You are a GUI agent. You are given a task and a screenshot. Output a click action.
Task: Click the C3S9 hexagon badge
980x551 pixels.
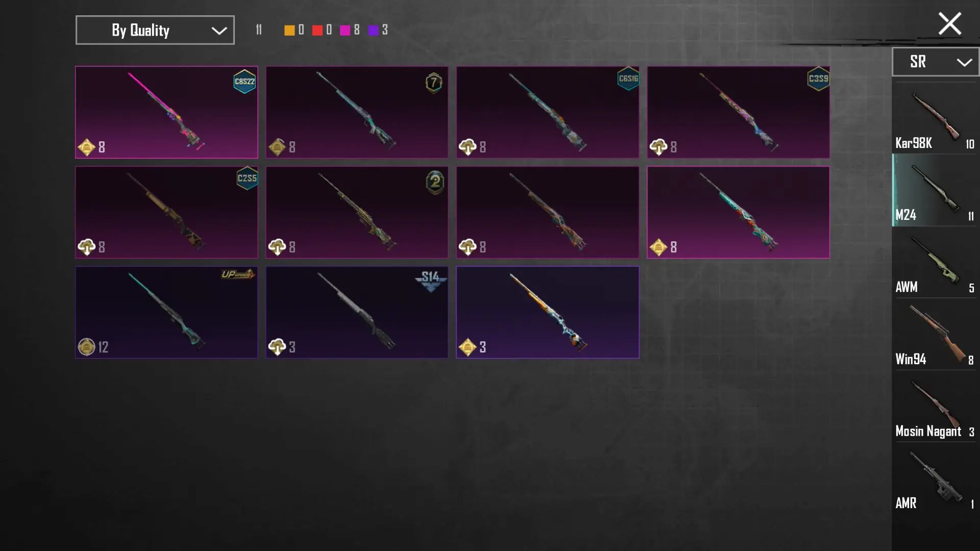click(x=818, y=79)
